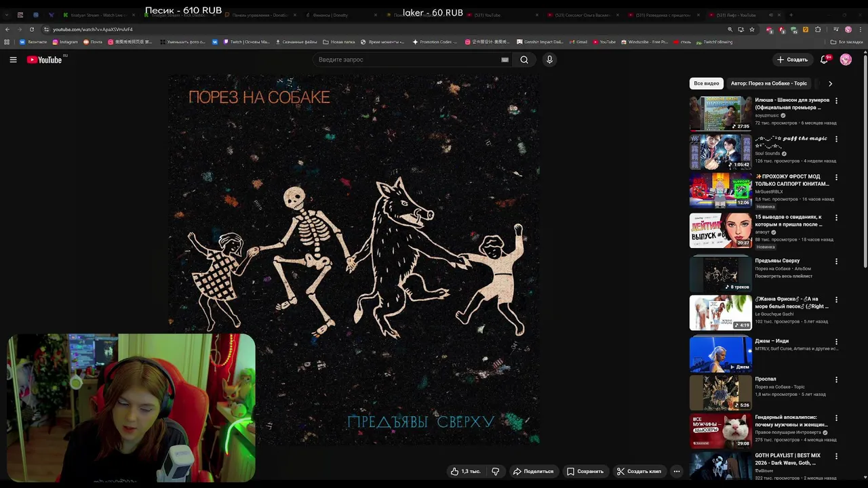Start voice search with microphone icon
The width and height of the screenshot is (868, 488).
[x=549, y=60]
